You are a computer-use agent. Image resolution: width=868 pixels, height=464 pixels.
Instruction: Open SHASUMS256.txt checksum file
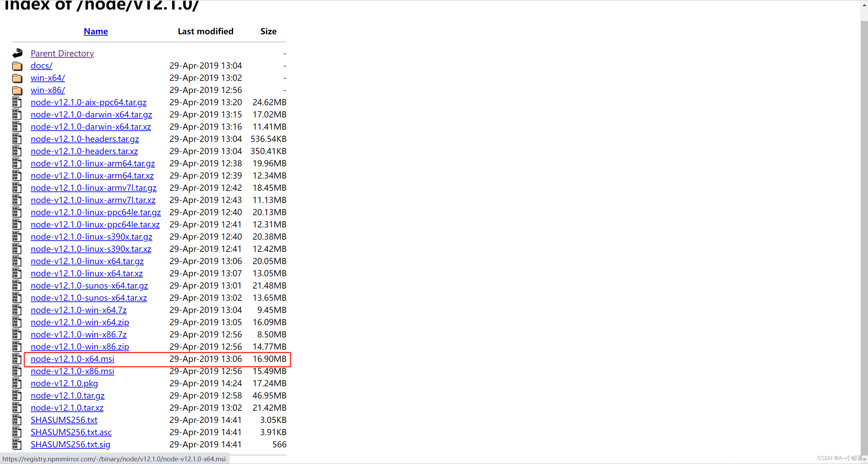(x=64, y=420)
